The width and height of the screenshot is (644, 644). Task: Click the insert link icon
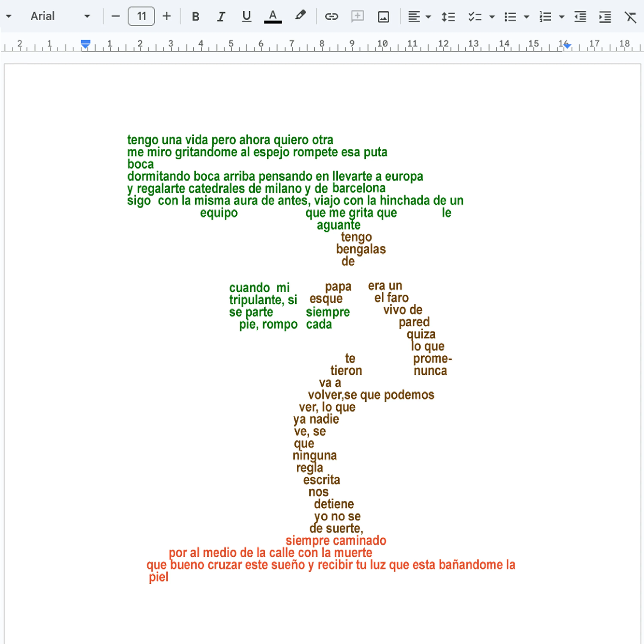click(331, 16)
